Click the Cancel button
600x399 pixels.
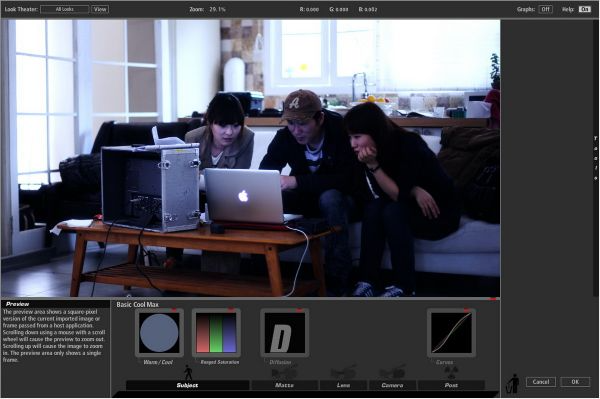point(541,382)
